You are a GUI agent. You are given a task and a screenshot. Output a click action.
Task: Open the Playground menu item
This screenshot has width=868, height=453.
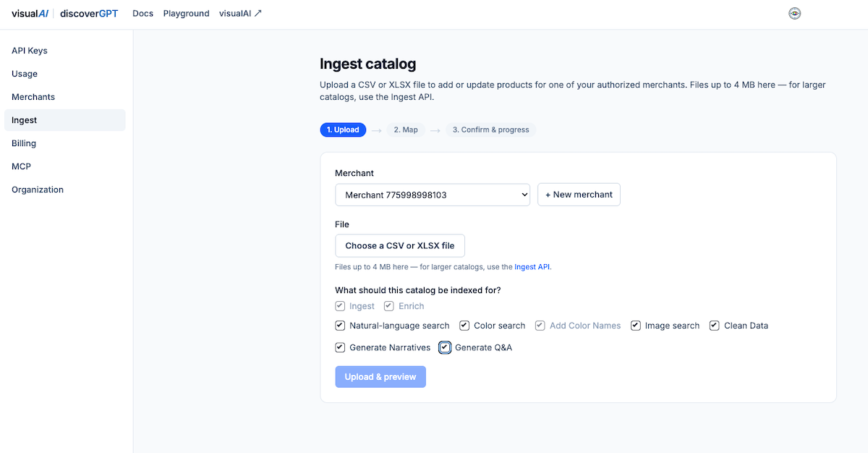187,13
